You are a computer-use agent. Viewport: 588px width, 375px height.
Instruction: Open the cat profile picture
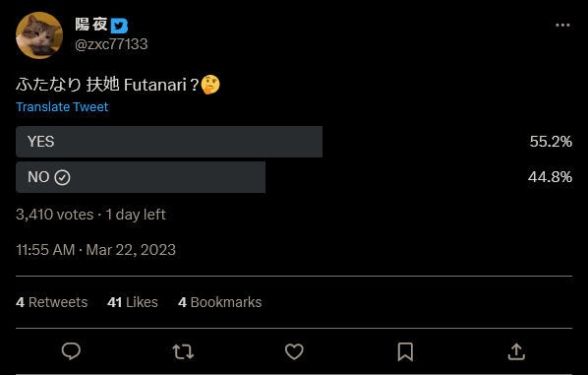[39, 35]
